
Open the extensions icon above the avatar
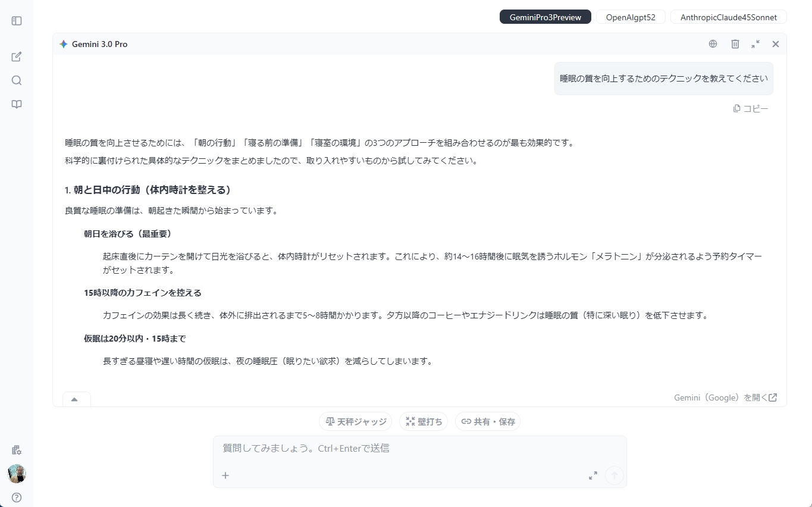coord(16,450)
